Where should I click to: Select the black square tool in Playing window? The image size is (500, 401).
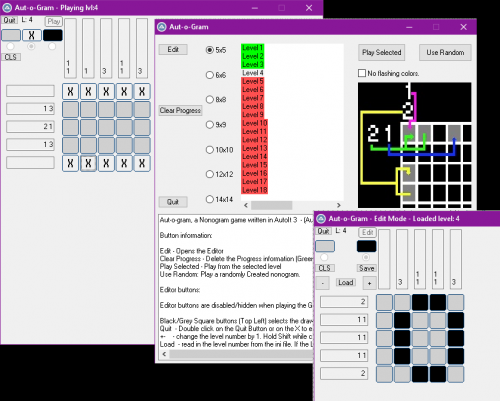[53, 35]
